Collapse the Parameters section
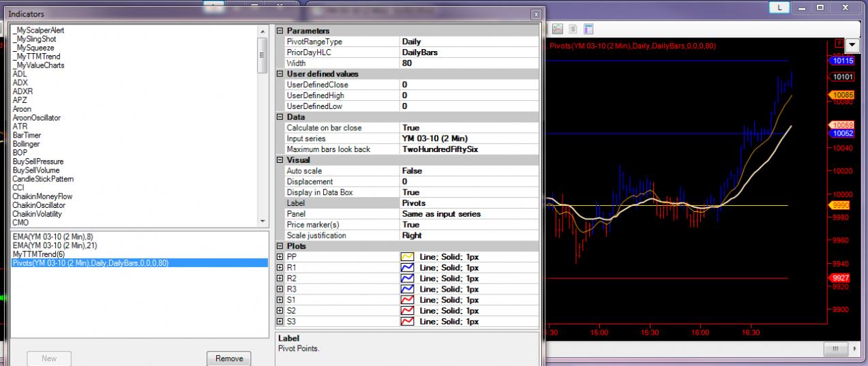Screen dimensions: 868x366 point(280,31)
